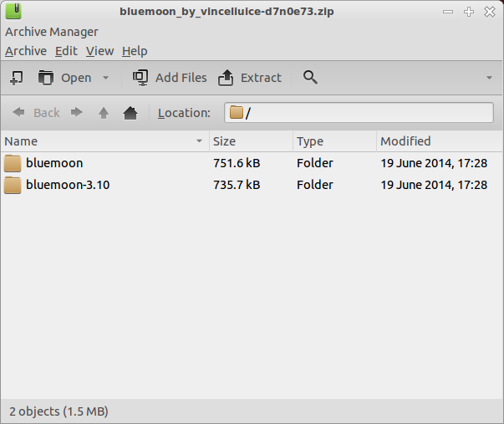Open the Help menu
This screenshot has height=424, width=504.
coord(135,51)
